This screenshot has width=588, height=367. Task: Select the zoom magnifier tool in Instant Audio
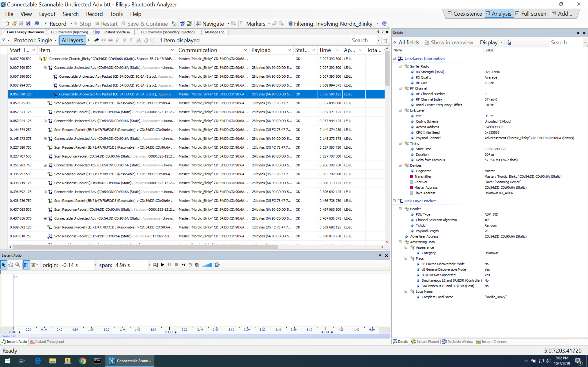coord(17,265)
